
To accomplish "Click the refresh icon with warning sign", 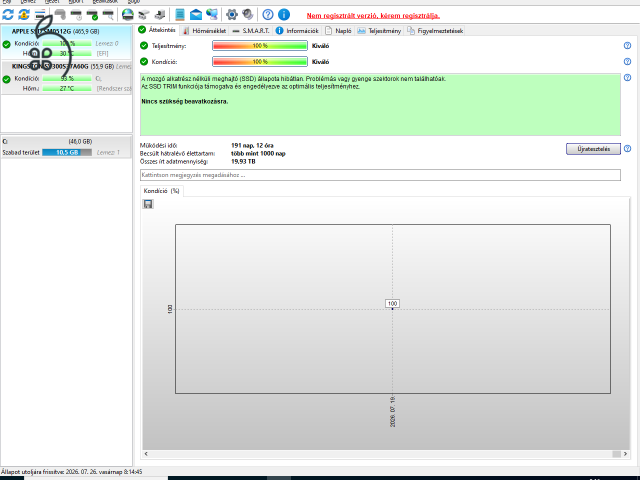I will 24,15.
